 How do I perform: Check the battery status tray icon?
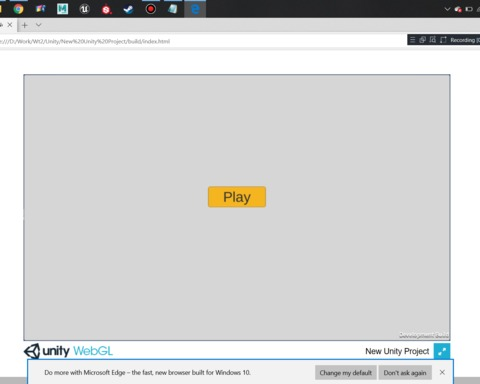[x=469, y=9]
